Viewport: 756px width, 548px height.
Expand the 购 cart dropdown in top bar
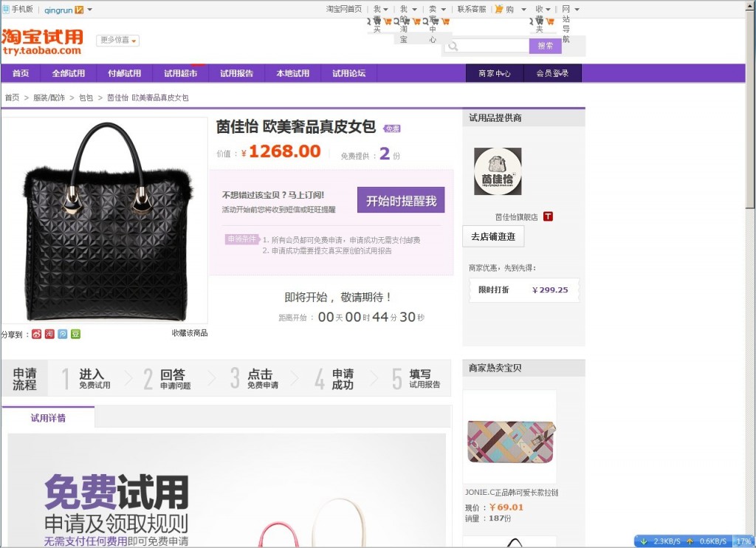point(523,9)
